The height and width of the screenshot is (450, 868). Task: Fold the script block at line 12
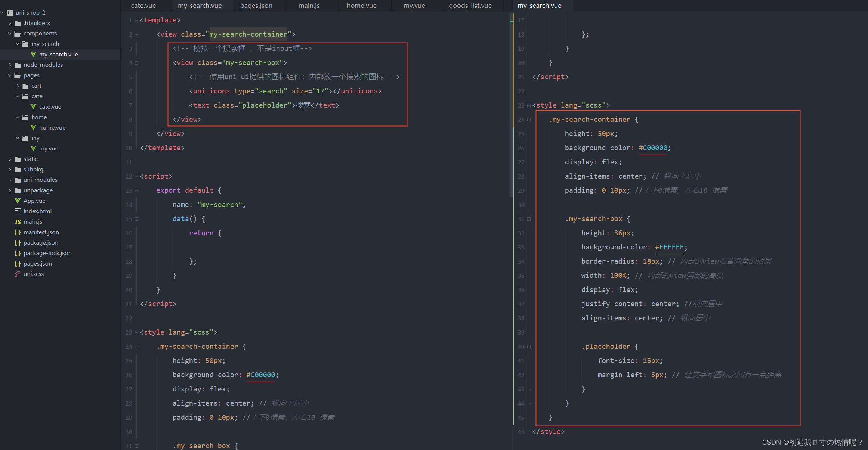136,176
